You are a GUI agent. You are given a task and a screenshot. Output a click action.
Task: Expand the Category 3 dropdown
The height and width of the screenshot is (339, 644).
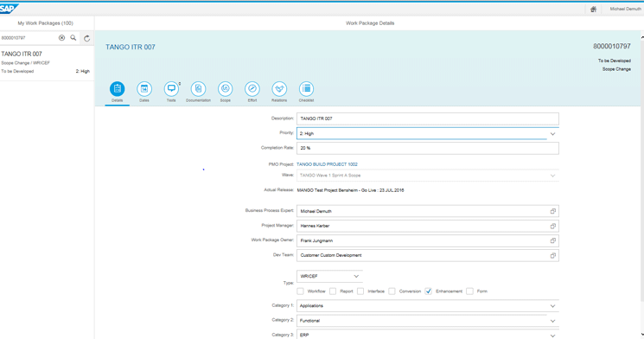tap(553, 336)
